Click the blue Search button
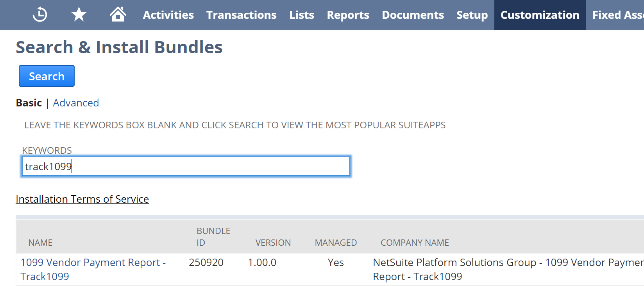 click(x=47, y=76)
